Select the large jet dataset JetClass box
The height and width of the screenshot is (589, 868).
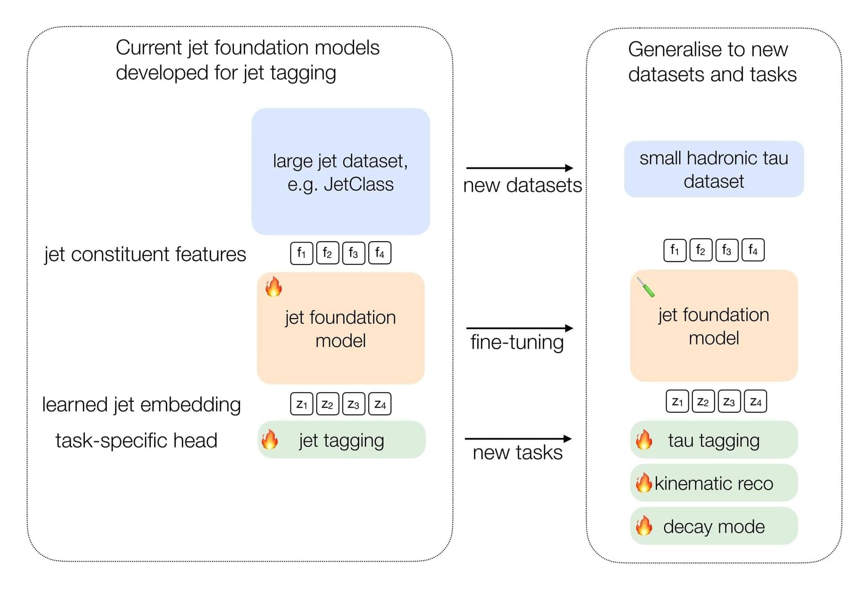340,171
